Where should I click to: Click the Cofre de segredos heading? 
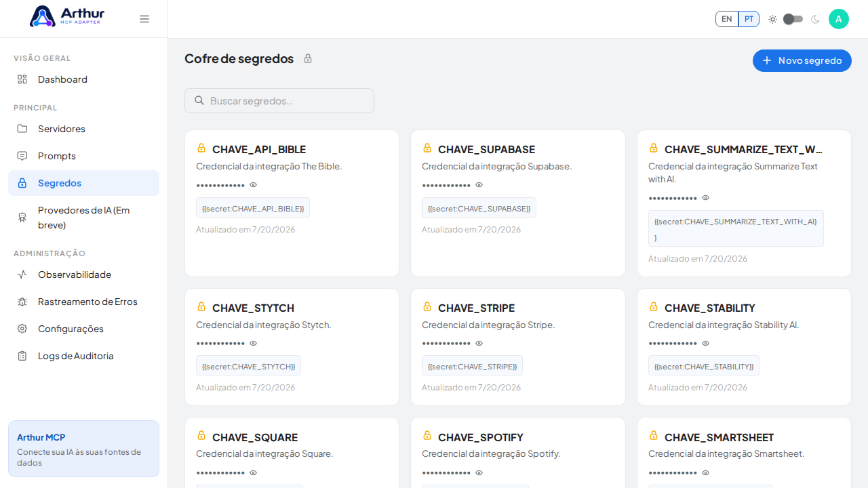[x=239, y=58]
